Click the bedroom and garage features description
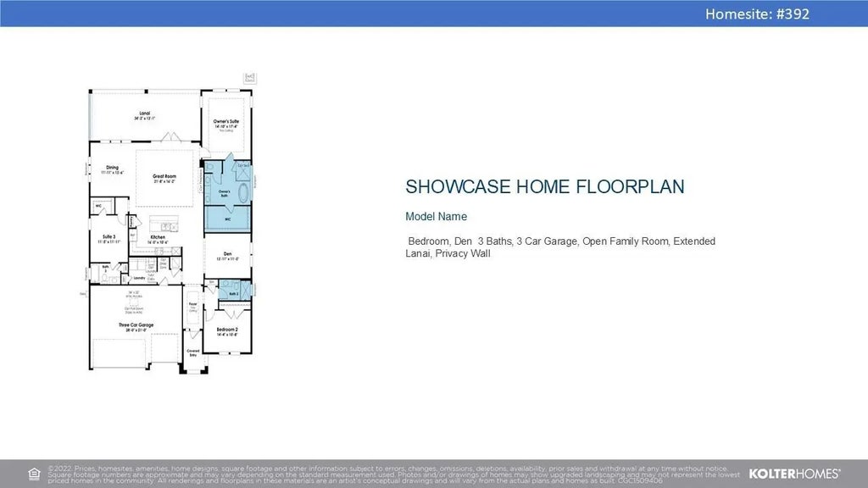Viewport: 868px width, 488px height. click(x=561, y=247)
